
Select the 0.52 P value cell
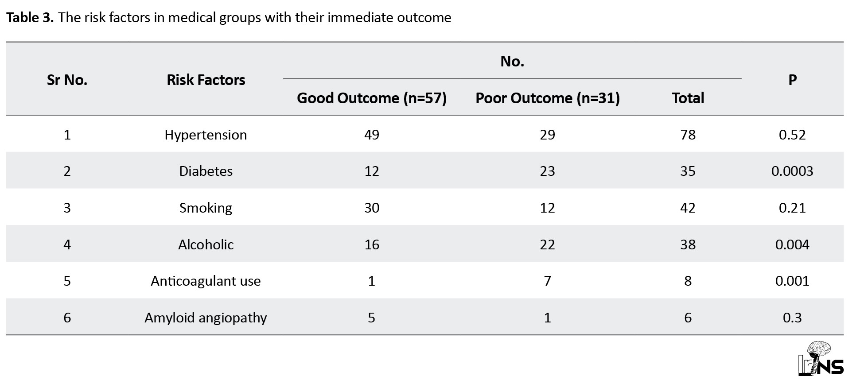[792, 135]
